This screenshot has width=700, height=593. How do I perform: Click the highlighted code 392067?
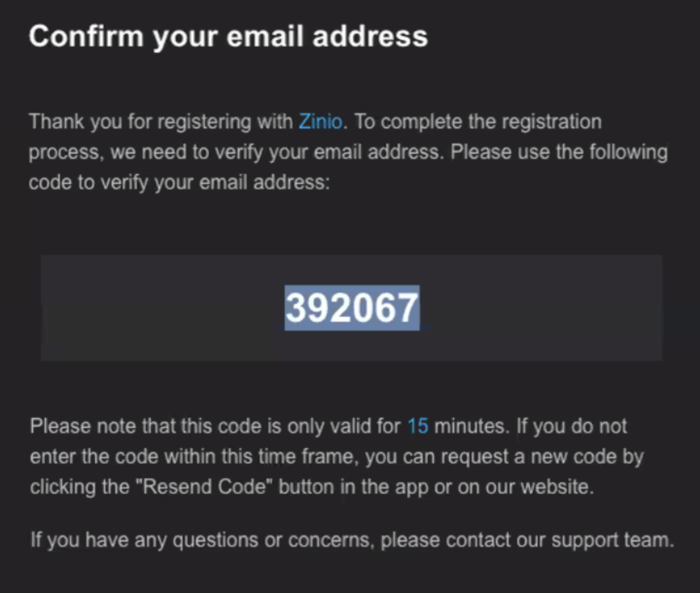(352, 308)
